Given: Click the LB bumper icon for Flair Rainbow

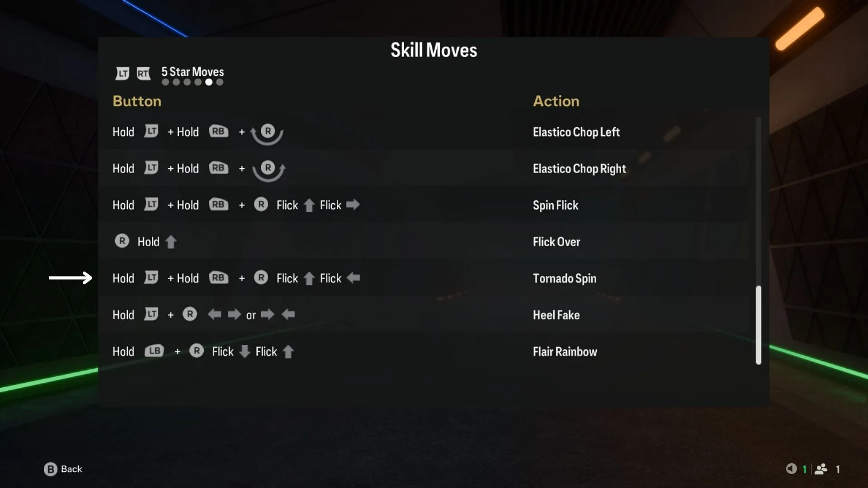Looking at the screenshot, I should coord(154,351).
